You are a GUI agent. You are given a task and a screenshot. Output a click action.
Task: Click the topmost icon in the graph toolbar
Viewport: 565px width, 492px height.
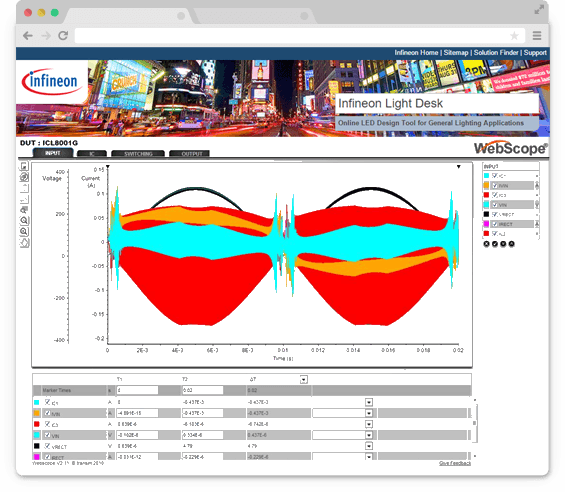point(24,166)
